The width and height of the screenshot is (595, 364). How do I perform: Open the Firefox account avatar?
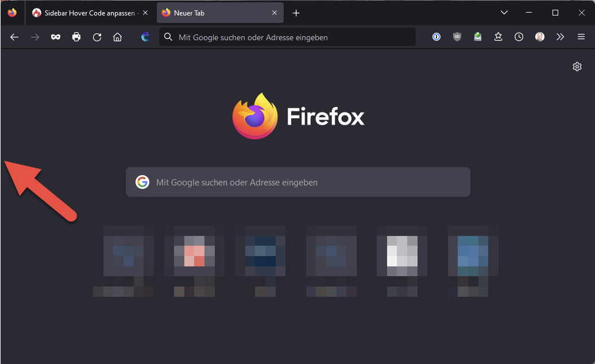click(x=540, y=37)
